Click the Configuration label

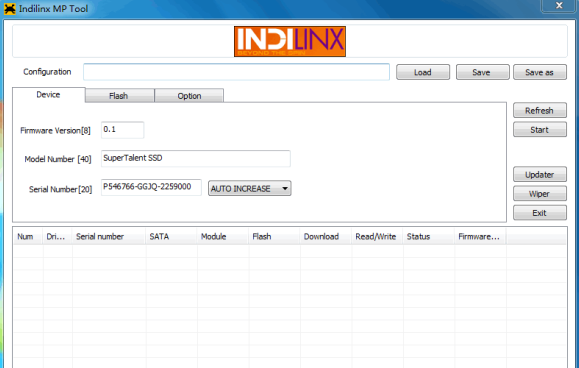point(47,72)
